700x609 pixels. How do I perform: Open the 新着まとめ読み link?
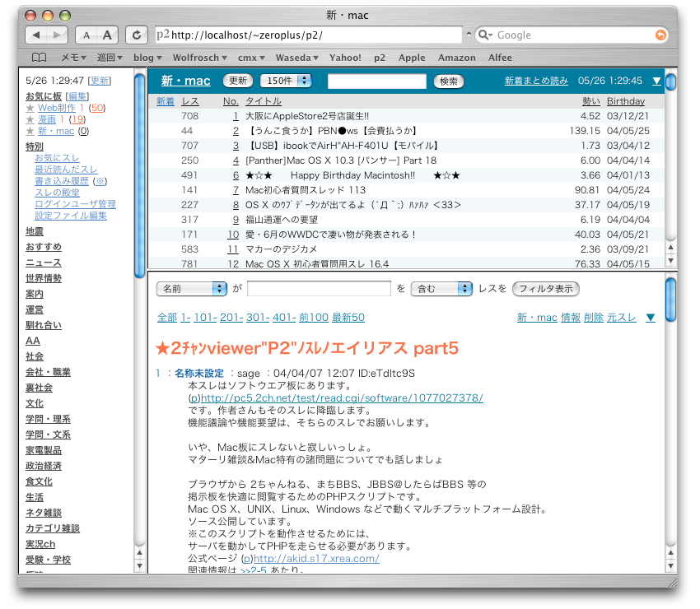click(x=536, y=81)
